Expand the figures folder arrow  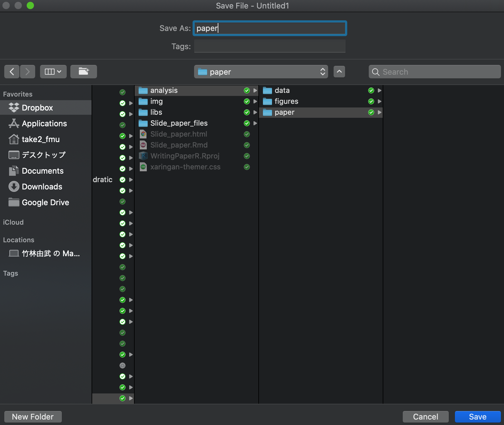click(379, 101)
